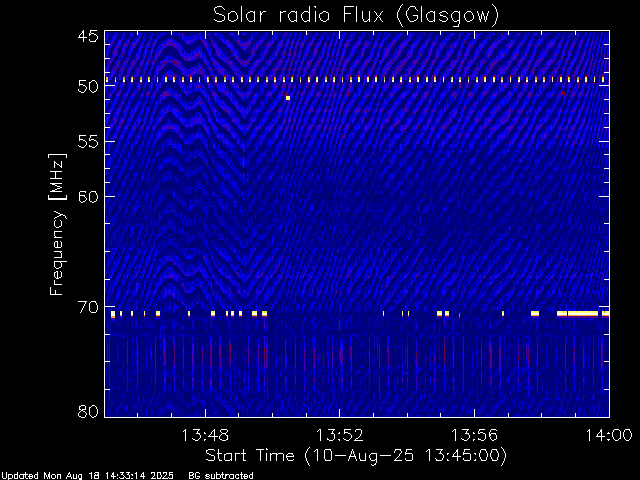
Task: Click the 80 MHz frequency tick label
Action: click(88, 411)
